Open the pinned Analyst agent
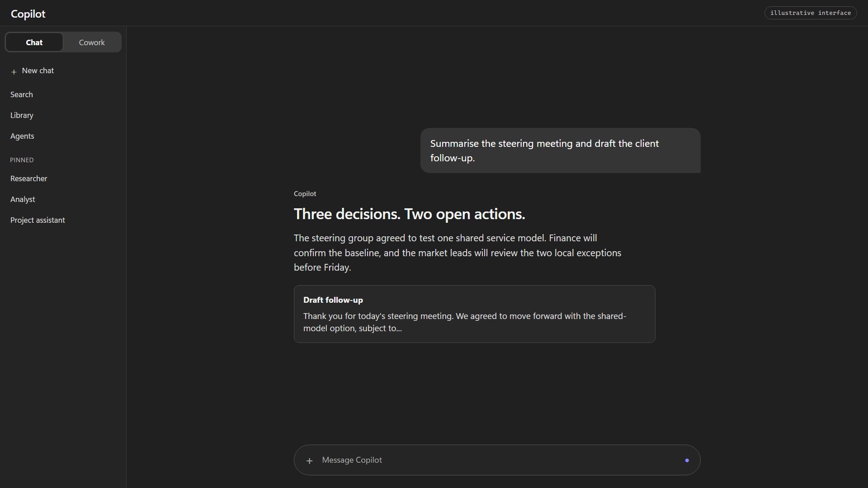The image size is (868, 488). (23, 199)
